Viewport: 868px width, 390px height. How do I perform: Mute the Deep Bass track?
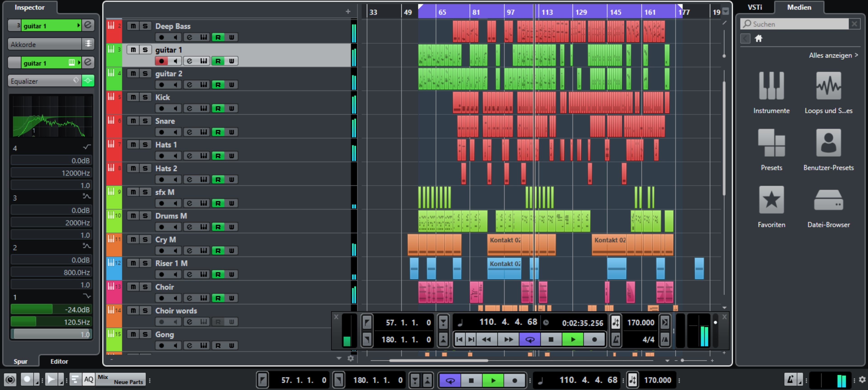click(133, 26)
